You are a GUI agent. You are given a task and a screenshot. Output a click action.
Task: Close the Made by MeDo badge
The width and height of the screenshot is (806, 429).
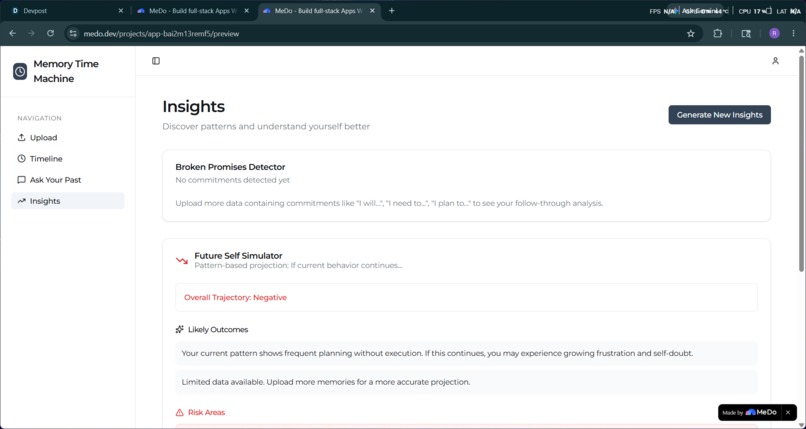(787, 413)
